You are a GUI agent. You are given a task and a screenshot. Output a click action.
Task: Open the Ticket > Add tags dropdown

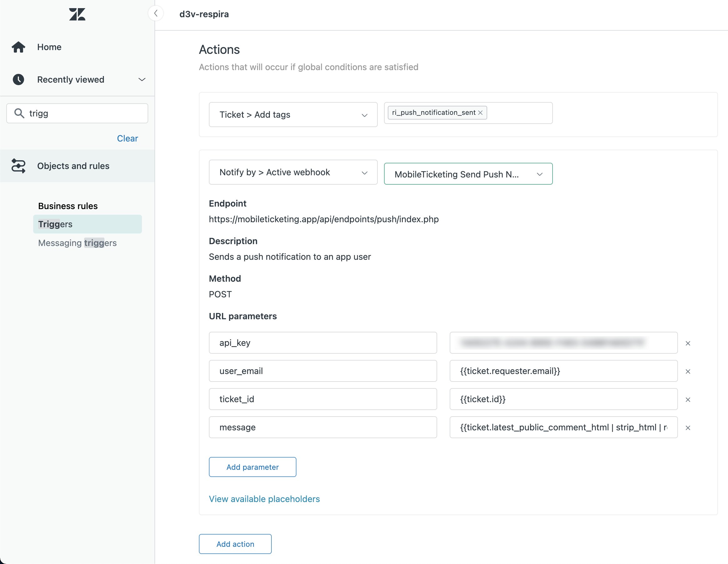[293, 115]
